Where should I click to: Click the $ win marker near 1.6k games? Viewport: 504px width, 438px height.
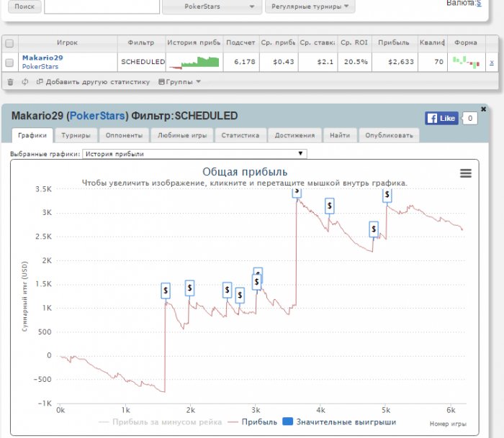pos(166,291)
